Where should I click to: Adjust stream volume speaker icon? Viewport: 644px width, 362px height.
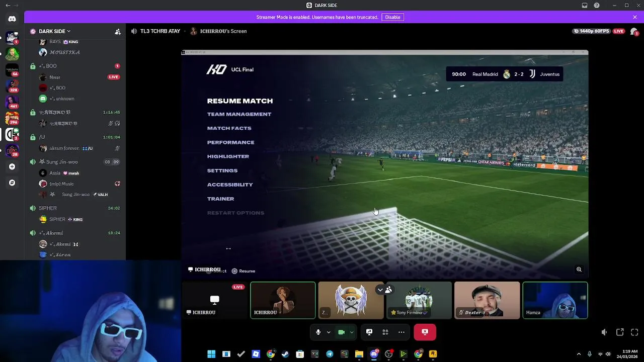pos(604,332)
